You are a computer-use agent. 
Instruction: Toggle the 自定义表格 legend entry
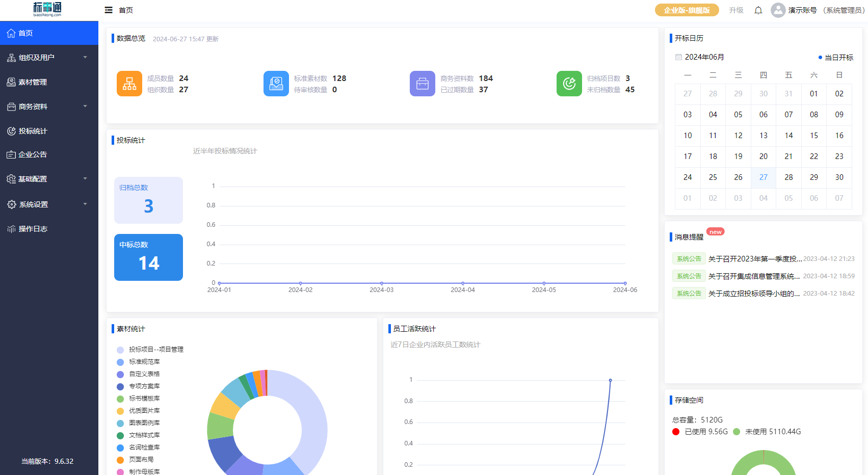click(x=138, y=374)
